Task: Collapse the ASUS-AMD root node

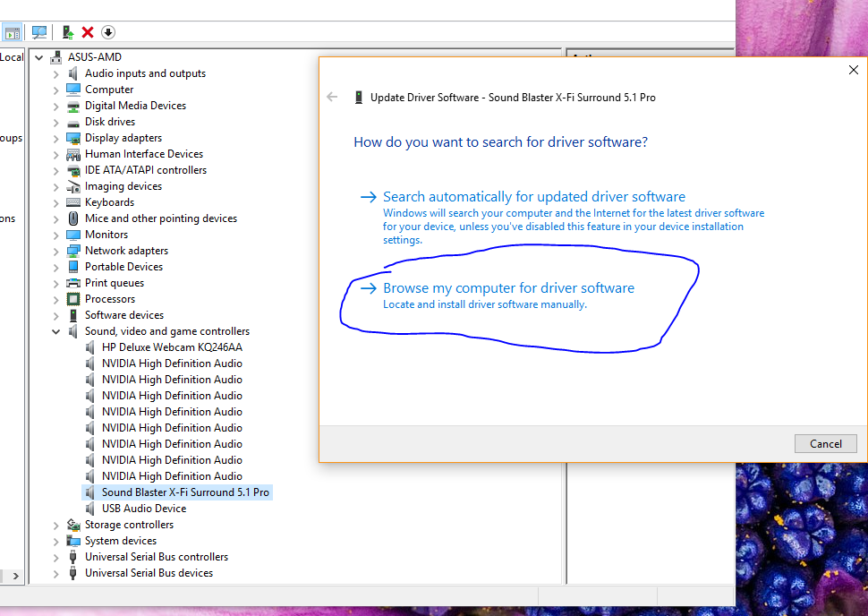Action: pyautogui.click(x=38, y=57)
